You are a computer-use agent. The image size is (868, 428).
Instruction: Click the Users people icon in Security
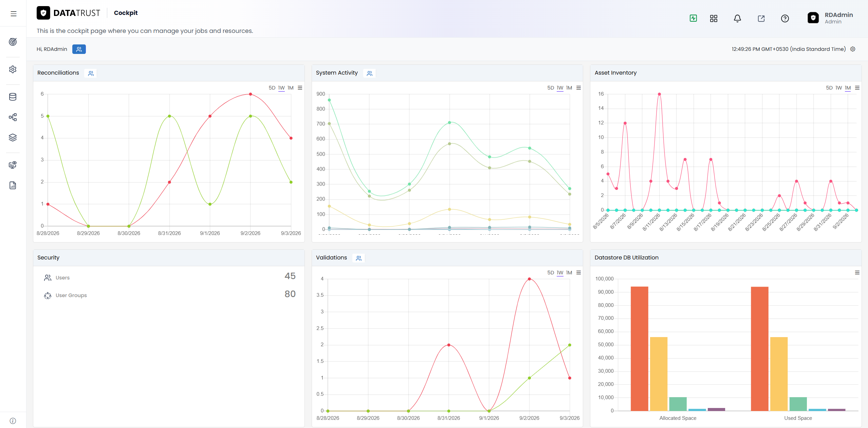(48, 278)
